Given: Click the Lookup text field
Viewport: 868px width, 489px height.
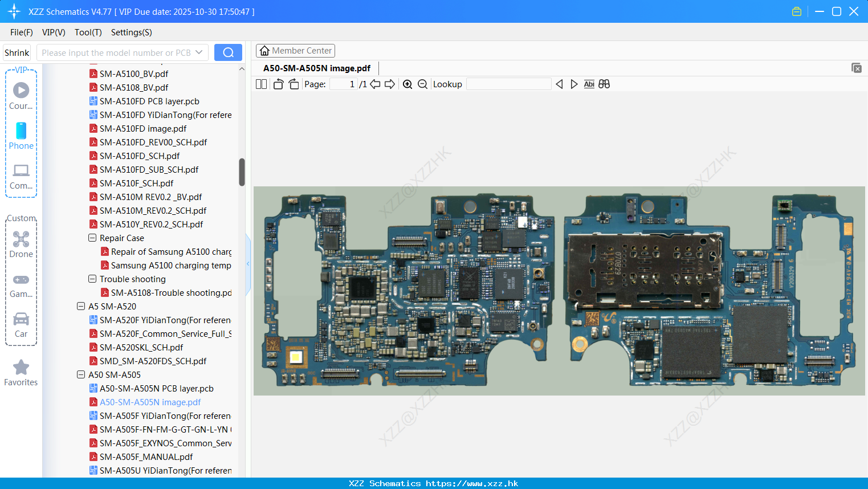Looking at the screenshot, I should (509, 84).
